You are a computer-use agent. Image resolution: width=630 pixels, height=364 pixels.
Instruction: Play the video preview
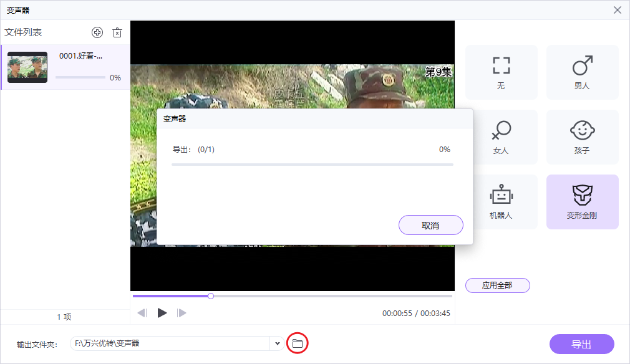click(x=162, y=313)
